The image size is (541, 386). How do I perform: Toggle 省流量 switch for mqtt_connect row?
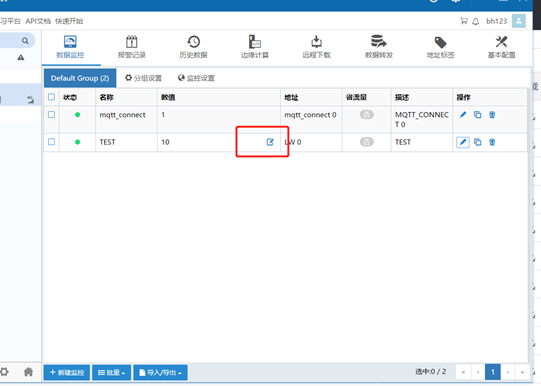point(367,115)
